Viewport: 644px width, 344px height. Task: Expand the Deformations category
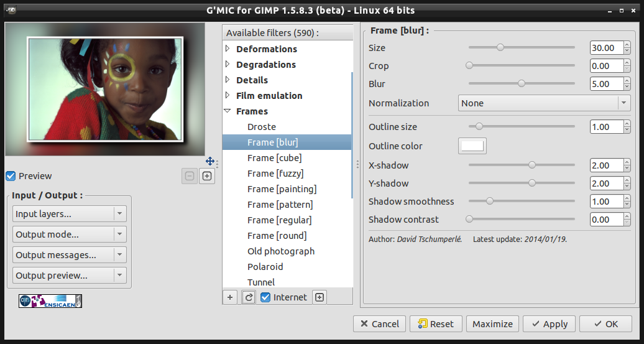[x=228, y=49]
